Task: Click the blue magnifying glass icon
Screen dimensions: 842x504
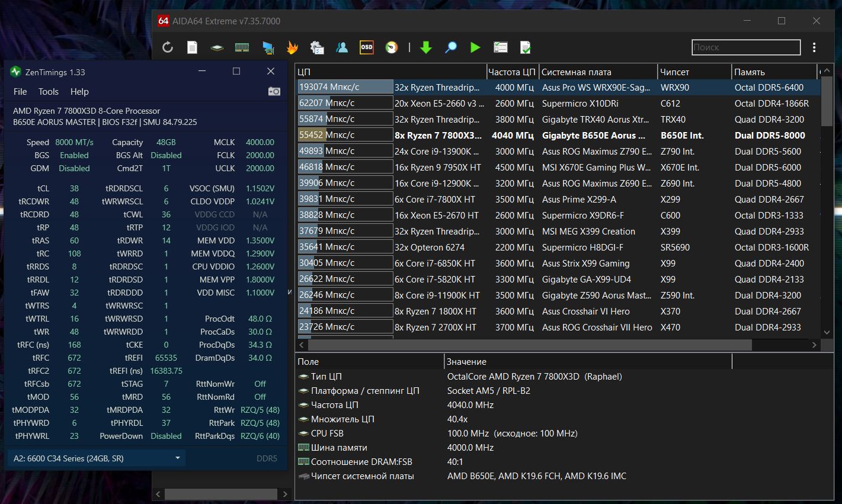Action: (451, 47)
